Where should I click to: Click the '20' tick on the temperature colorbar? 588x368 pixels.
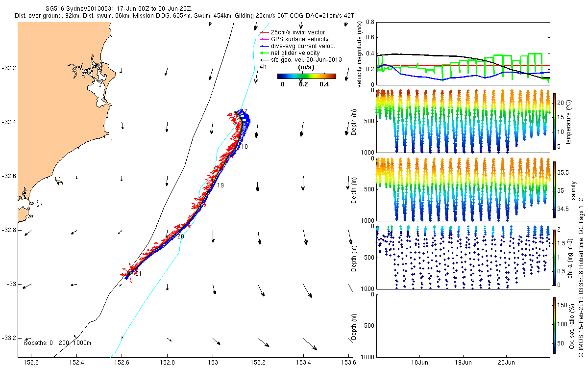[x=561, y=103]
